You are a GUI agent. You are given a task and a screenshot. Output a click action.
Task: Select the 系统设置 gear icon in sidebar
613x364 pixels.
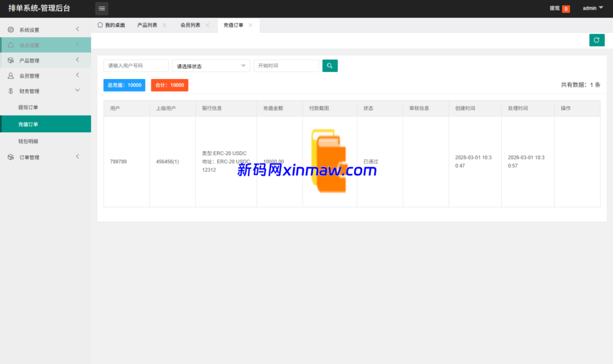pos(10,28)
